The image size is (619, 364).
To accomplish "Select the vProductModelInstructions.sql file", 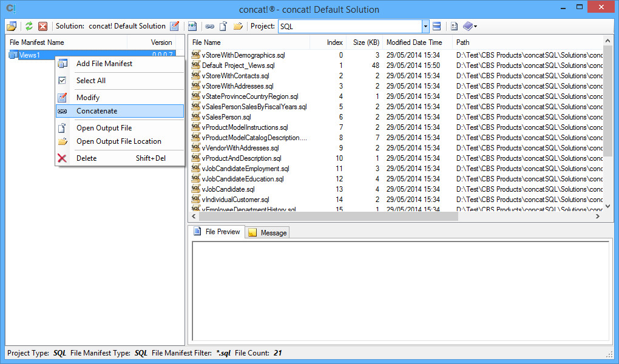I will point(245,127).
